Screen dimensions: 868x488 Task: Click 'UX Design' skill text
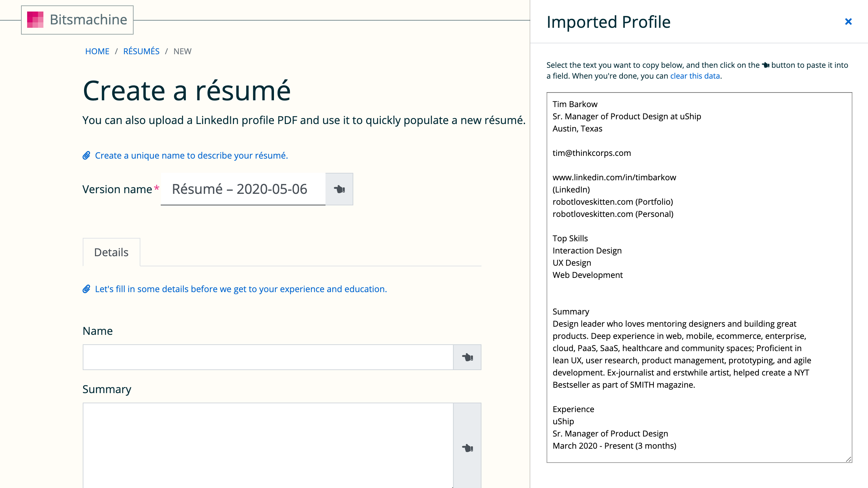572,263
